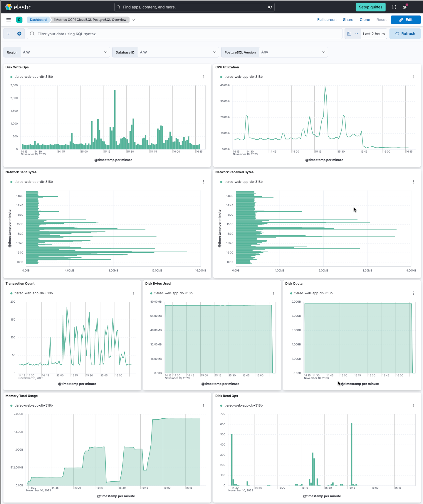Image resolution: width=423 pixels, height=504 pixels.
Task: Toggle tiered-web-app-db-318b series in Disk Read Ops legend
Action: (244, 405)
